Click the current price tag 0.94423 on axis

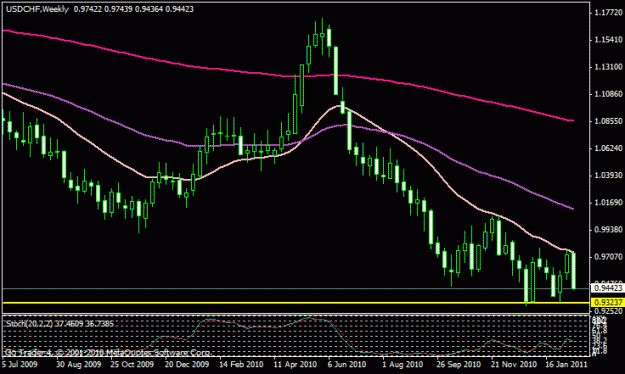point(607,288)
